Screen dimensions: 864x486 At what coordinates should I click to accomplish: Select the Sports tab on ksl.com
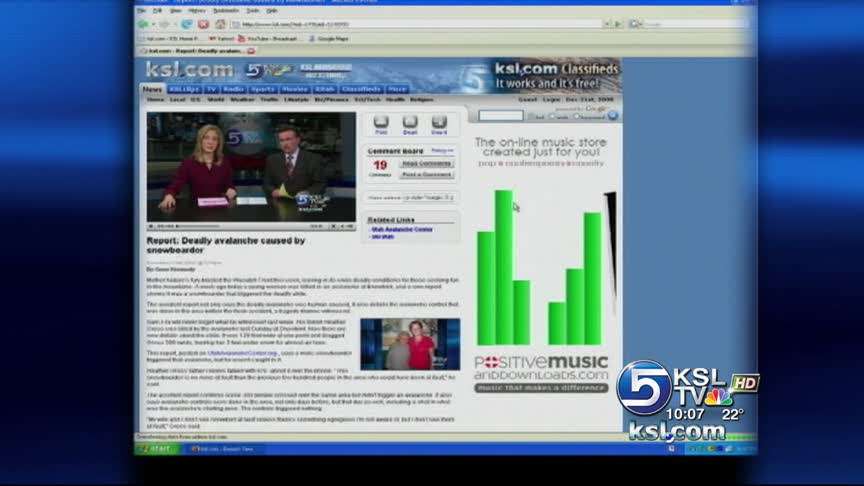click(x=263, y=89)
